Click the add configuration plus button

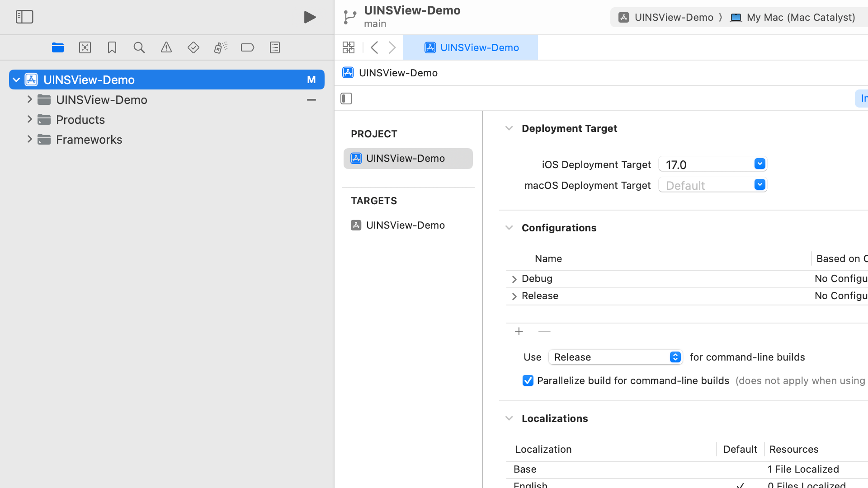pos(519,332)
